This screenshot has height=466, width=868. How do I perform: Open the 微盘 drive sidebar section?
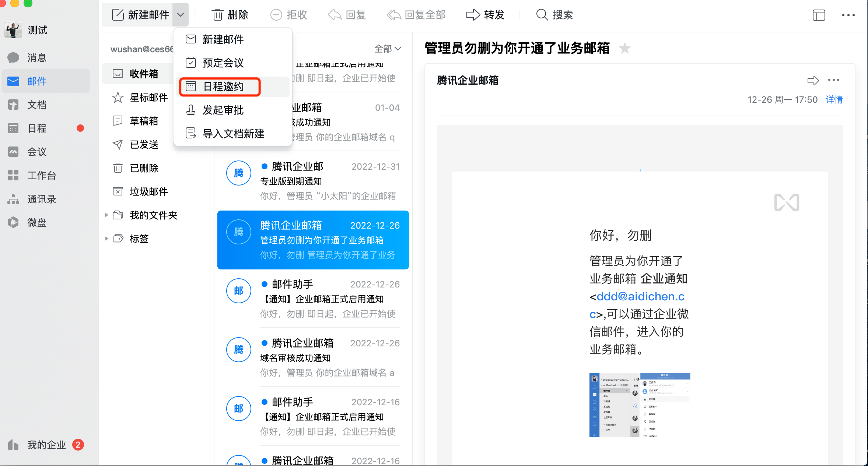pos(46,222)
